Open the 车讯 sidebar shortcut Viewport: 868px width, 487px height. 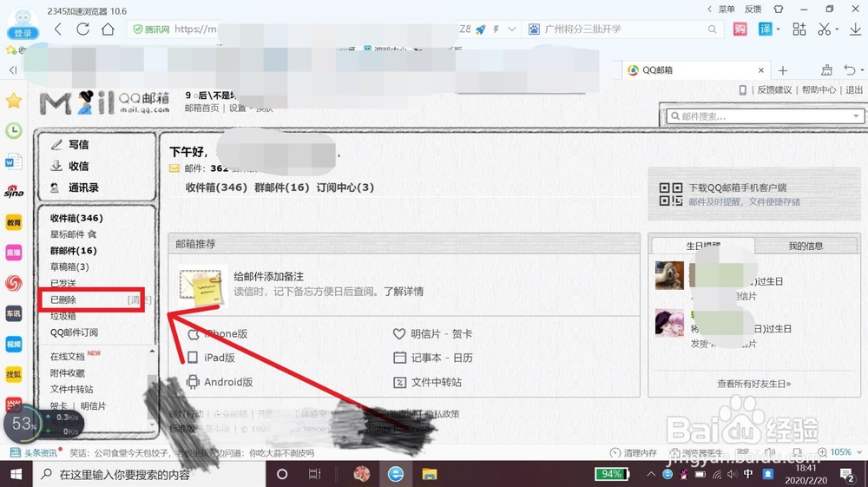coord(13,313)
